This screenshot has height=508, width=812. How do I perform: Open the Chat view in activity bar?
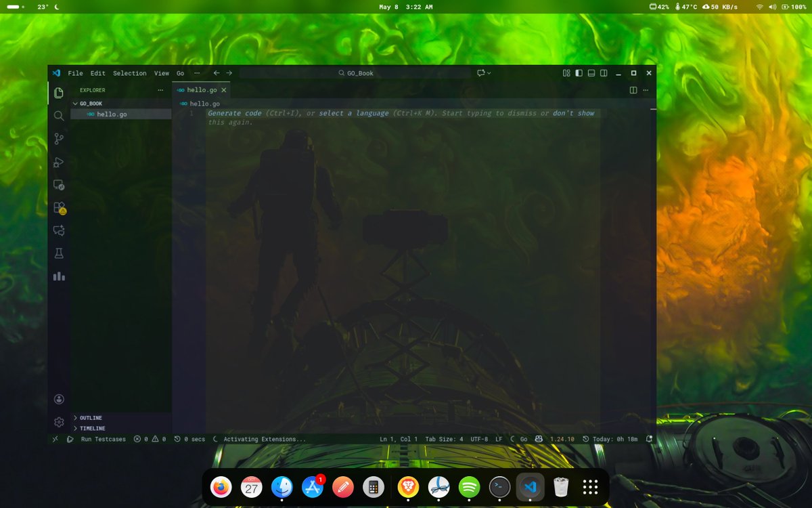pyautogui.click(x=59, y=230)
